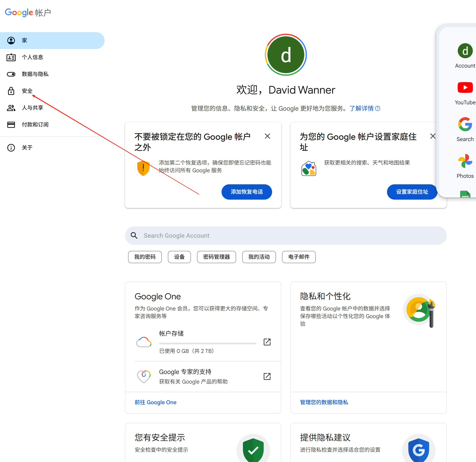Viewport: 476px width, 462px height.
Task: Select the 密码管理器 quick chip
Action: (x=216, y=257)
